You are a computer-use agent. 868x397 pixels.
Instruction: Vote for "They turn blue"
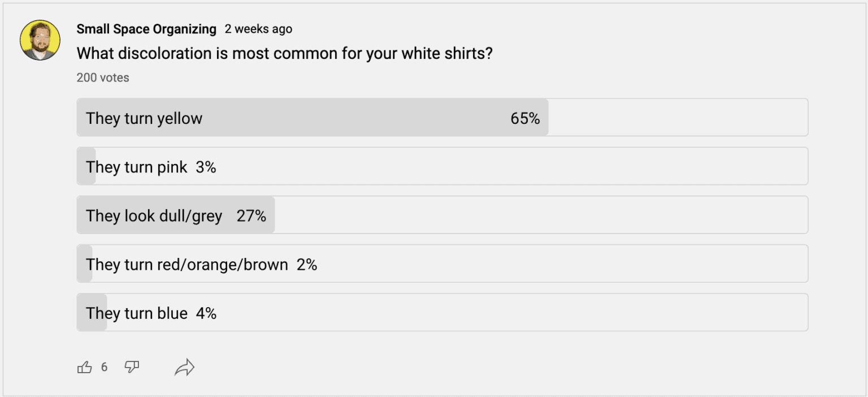(137, 313)
